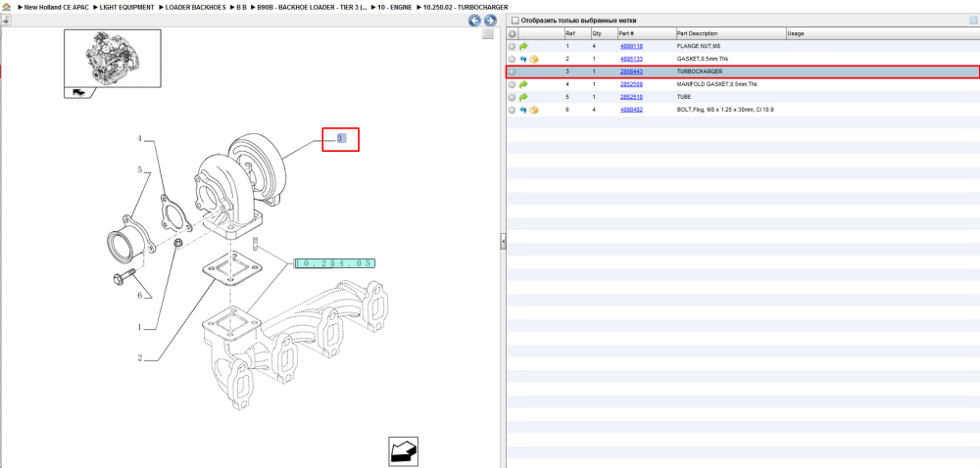Viewport: 980px width, 468px height.
Task: Open part number link 2852510
Action: tap(631, 97)
